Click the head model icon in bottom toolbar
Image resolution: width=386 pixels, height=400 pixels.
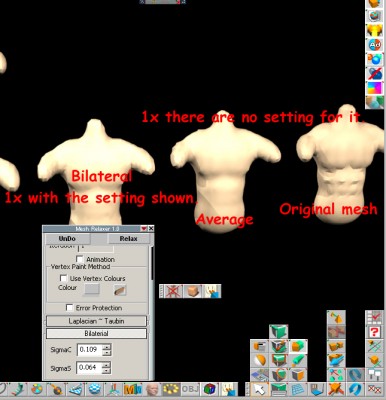[x=153, y=389]
